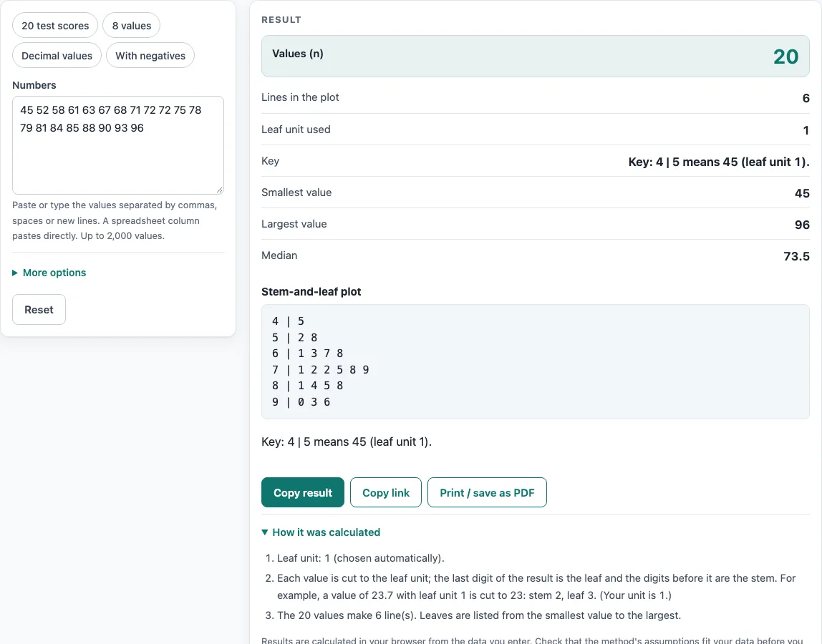Screen dimensions: 822x644
Task: Click the RESULT section heading
Action: coord(281,20)
